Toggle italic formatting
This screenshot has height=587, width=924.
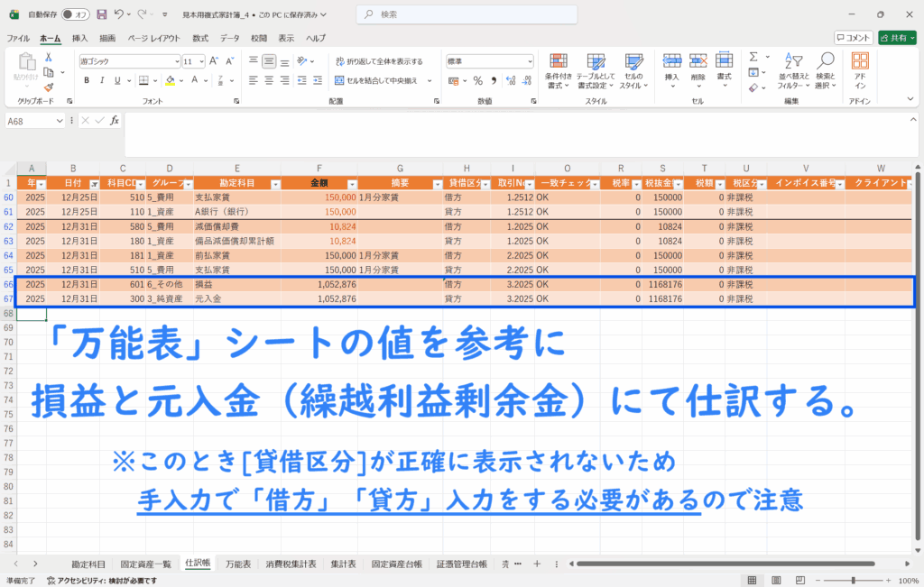click(102, 80)
